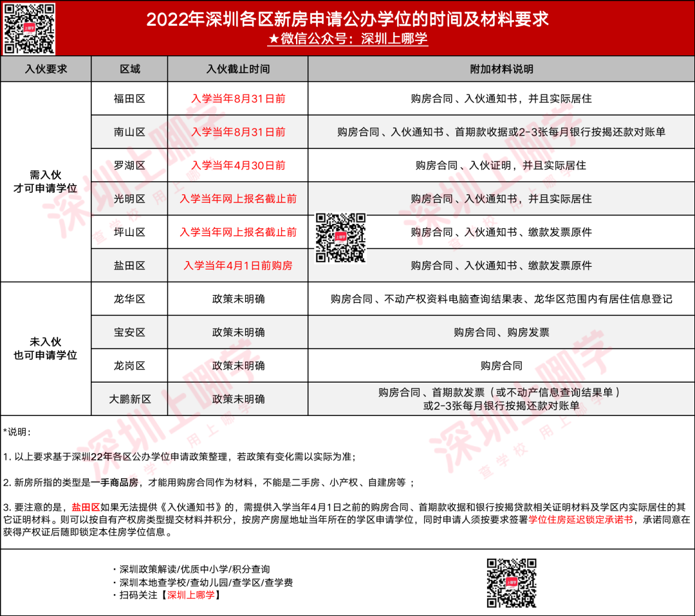Click the 坪山区 district cell
Viewport: 695px width, 616px height.
pos(129,232)
